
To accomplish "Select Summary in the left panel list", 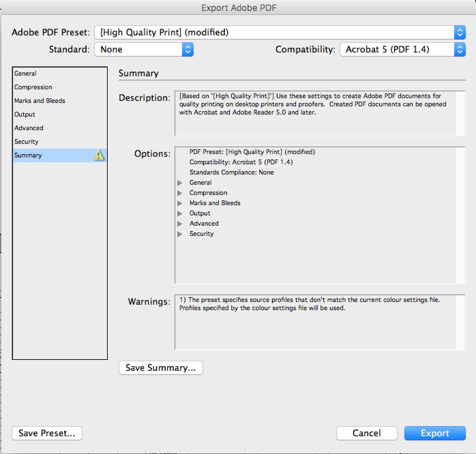I will click(60, 155).
